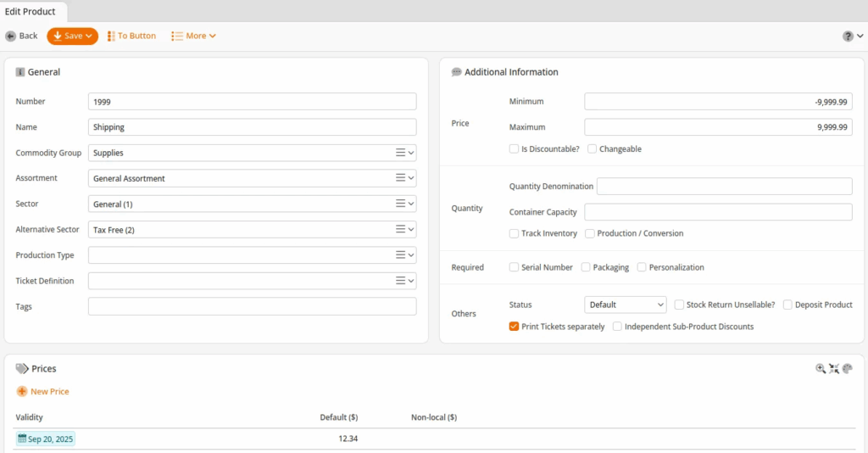Open the Commodity Group list menu icon
The height and width of the screenshot is (453, 868).
tap(401, 153)
